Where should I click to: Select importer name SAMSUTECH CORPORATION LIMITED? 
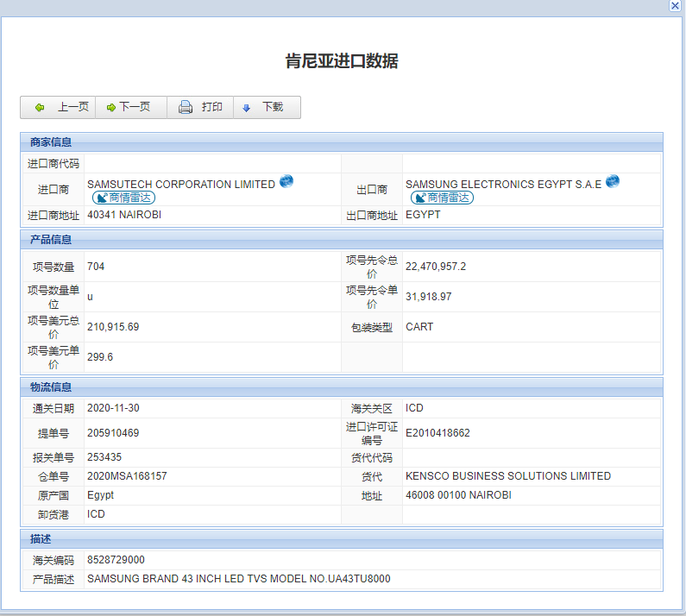click(181, 184)
